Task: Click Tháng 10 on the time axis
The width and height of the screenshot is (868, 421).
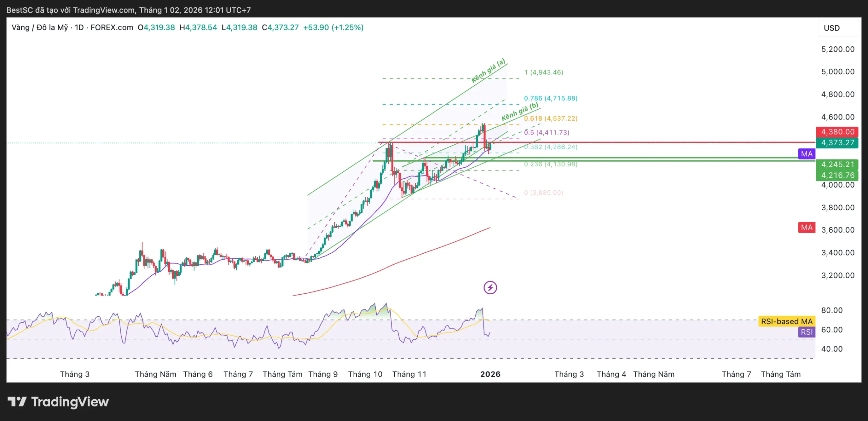Action: (365, 374)
